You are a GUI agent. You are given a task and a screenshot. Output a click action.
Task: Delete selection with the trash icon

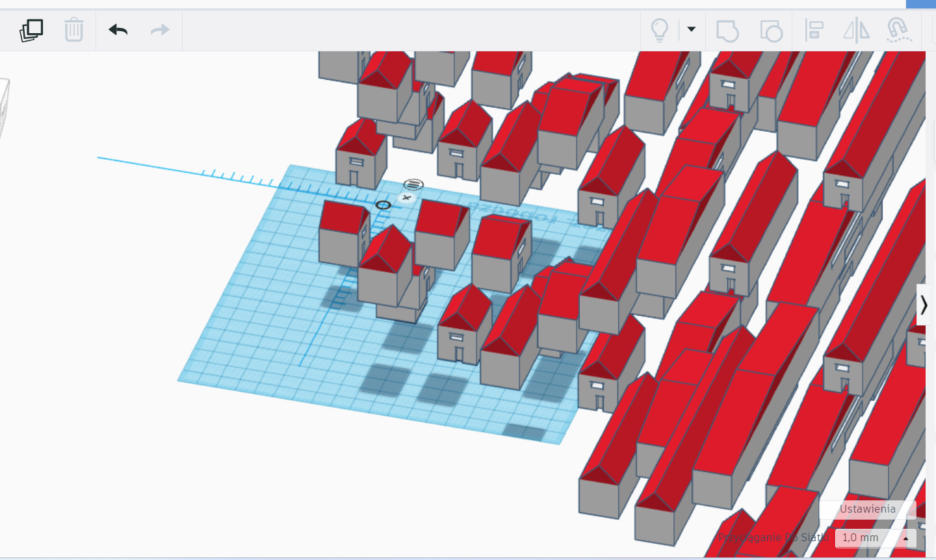(x=74, y=30)
